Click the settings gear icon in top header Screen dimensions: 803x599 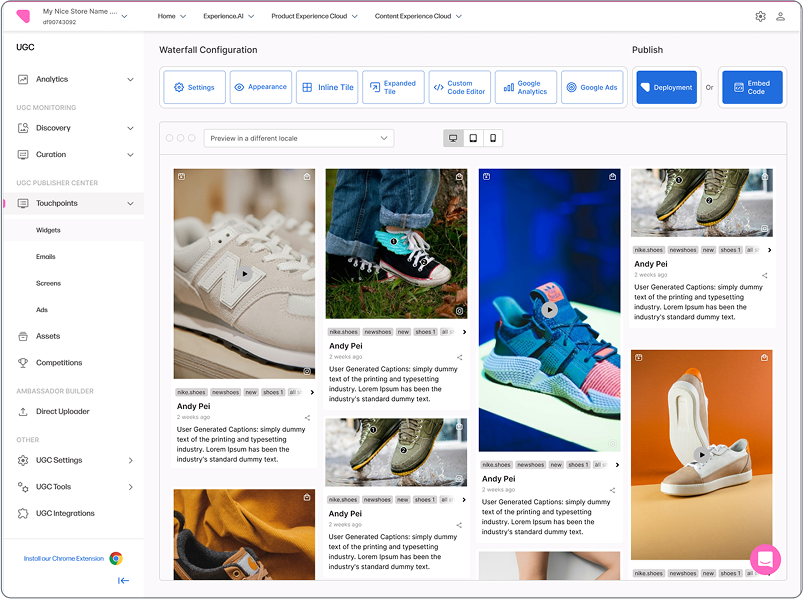click(760, 17)
